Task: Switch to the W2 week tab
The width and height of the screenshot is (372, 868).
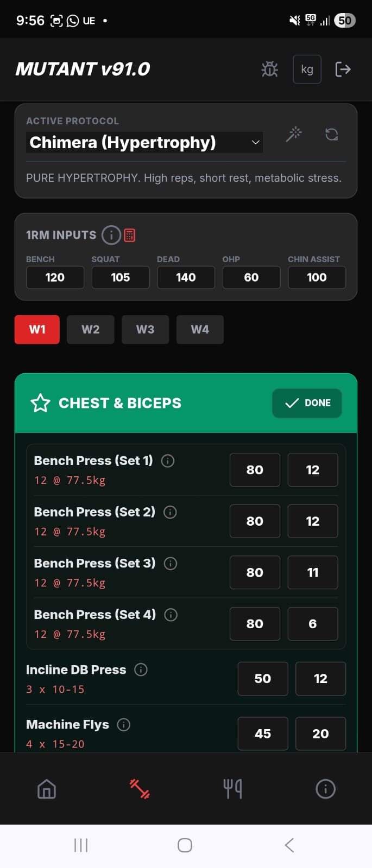Action: [x=90, y=329]
